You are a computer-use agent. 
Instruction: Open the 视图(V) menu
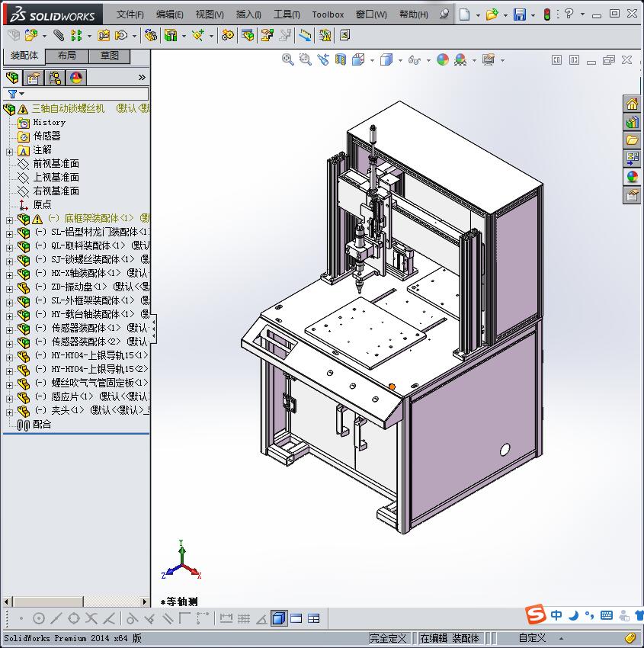tap(210, 14)
